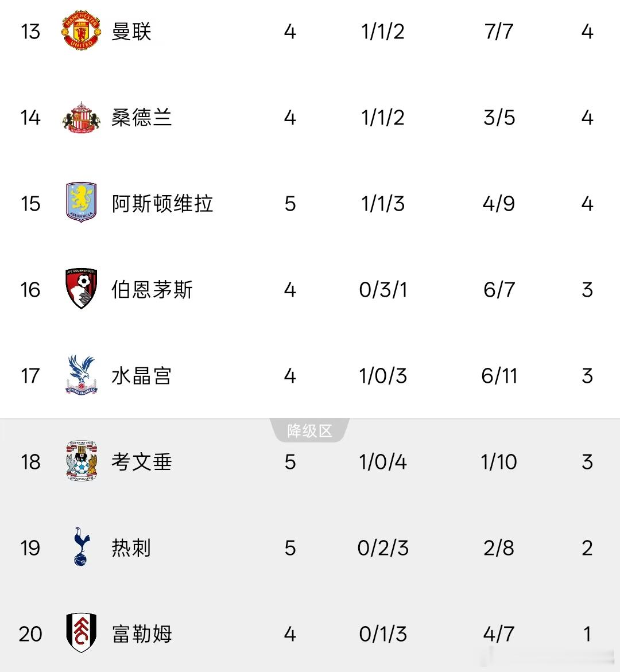
Task: Select the 热刺 team name
Action: 131,548
